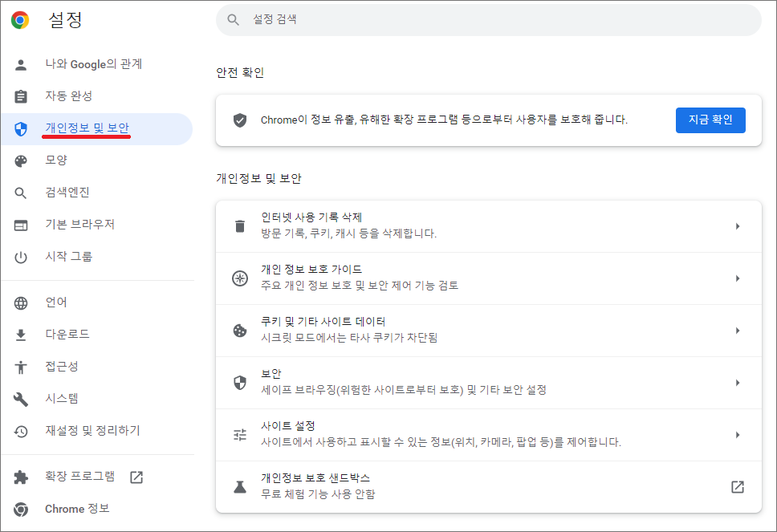Viewport: 777px width, 532px height.
Task: Open the 시작 그룹 sidebar item
Action: 96,258
